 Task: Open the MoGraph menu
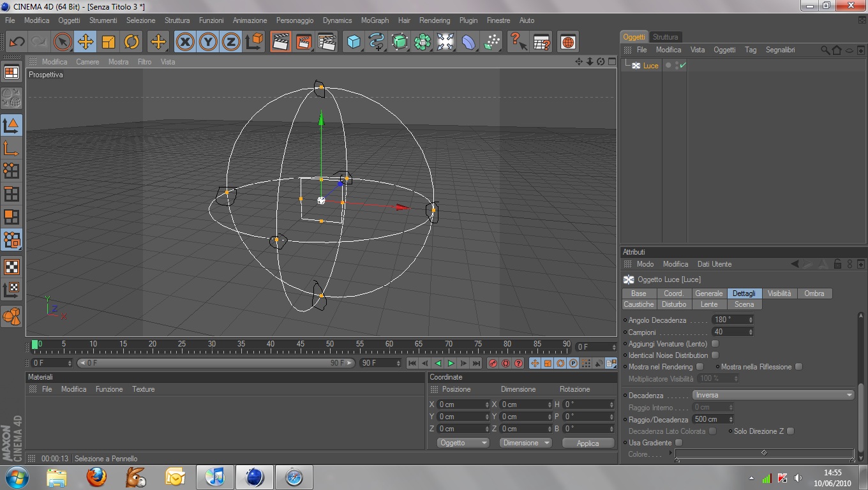[375, 20]
